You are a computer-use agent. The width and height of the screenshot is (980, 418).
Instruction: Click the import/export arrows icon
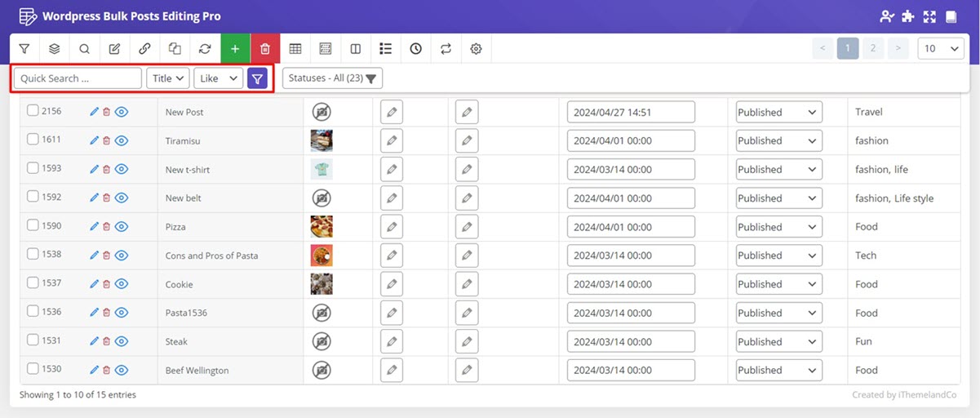pyautogui.click(x=446, y=49)
